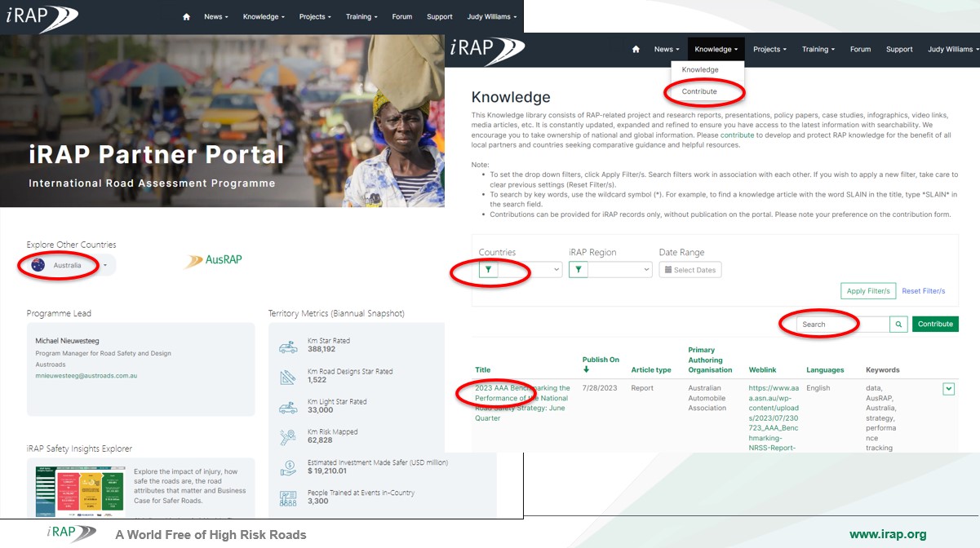The height and width of the screenshot is (548, 980).
Task: Click the iRAP logo in left portal window
Action: click(41, 16)
